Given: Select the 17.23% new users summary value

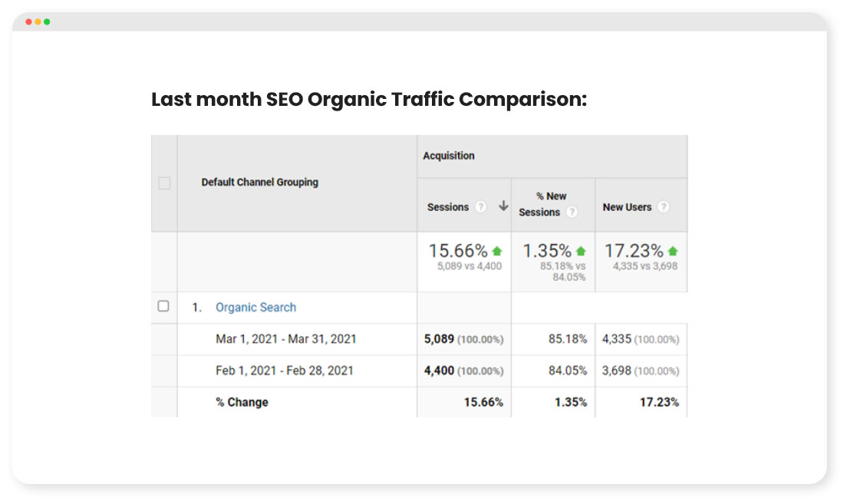Looking at the screenshot, I should tap(634, 251).
